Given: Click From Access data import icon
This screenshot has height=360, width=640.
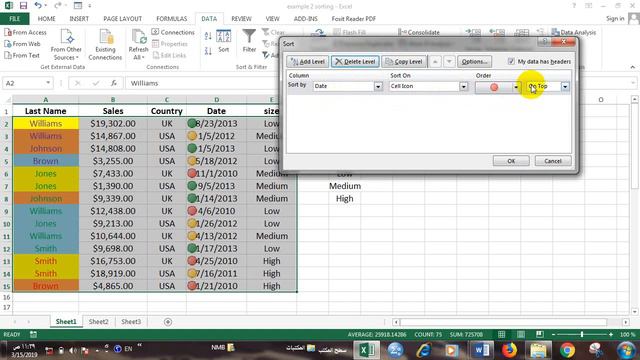Looking at the screenshot, I should click(x=25, y=32).
